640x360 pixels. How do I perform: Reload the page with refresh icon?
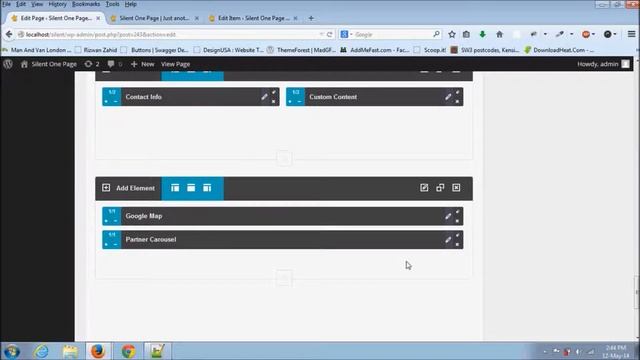coord(329,35)
